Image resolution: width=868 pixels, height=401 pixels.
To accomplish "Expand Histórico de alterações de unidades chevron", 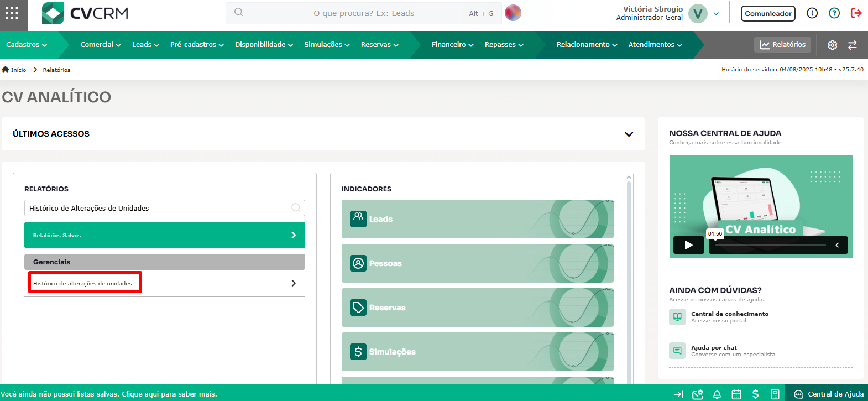I will tap(294, 283).
